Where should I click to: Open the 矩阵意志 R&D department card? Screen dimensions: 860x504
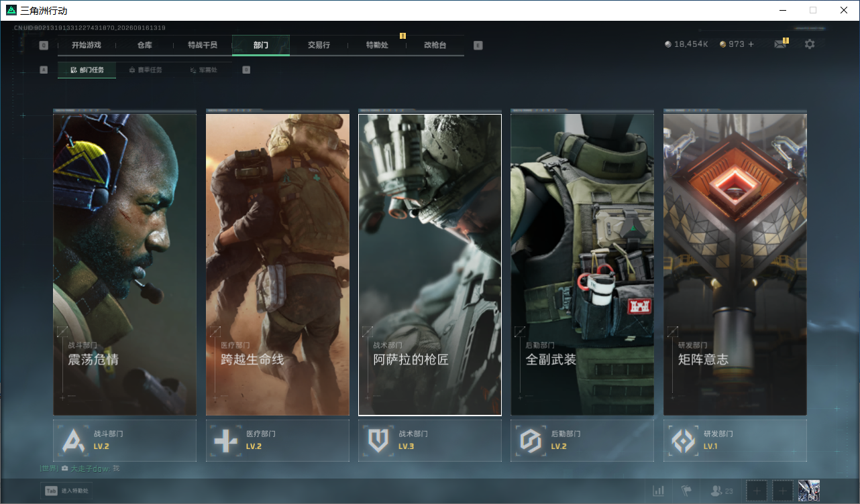pyautogui.click(x=735, y=264)
